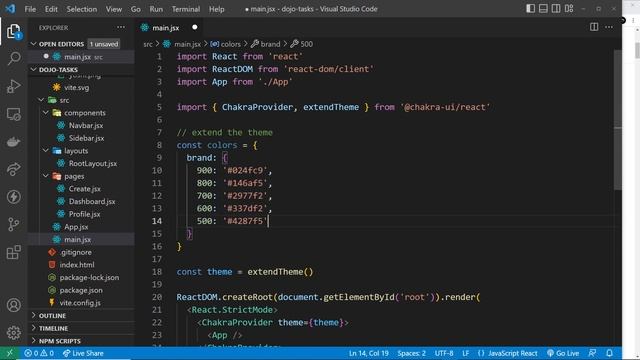Open Sidebar.jsx in explorer
This screenshot has width=640, height=360.
[86, 138]
